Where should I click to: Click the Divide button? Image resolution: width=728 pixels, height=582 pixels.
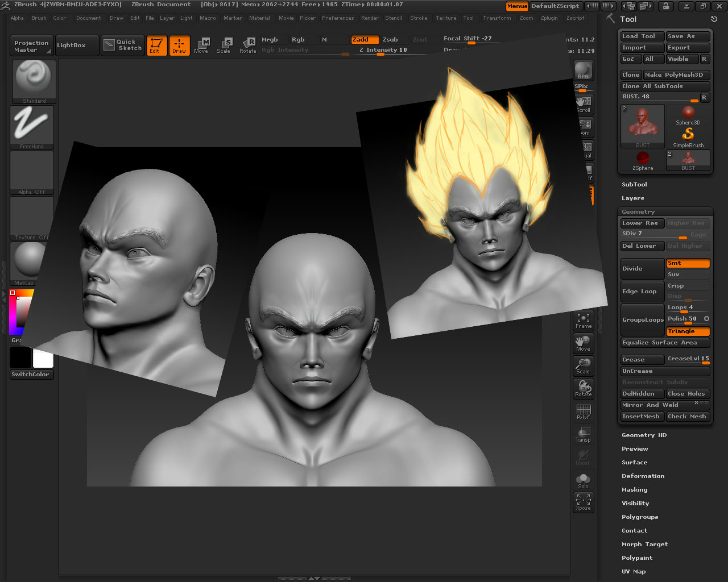pos(643,269)
